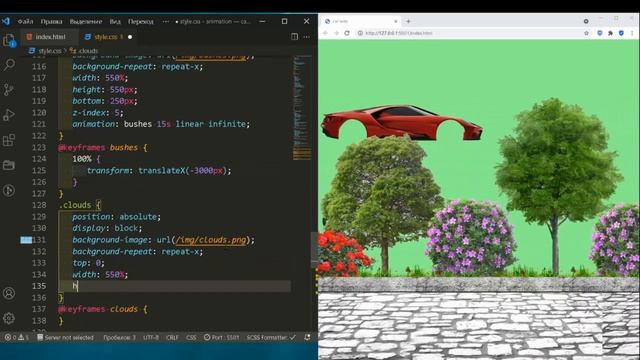
Task: Open the /img/clouds.png url link in code
Action: 211,240
